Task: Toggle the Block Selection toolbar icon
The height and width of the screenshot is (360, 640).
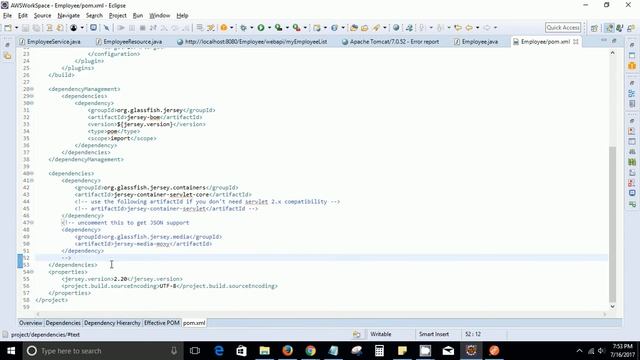Action: tap(200, 28)
